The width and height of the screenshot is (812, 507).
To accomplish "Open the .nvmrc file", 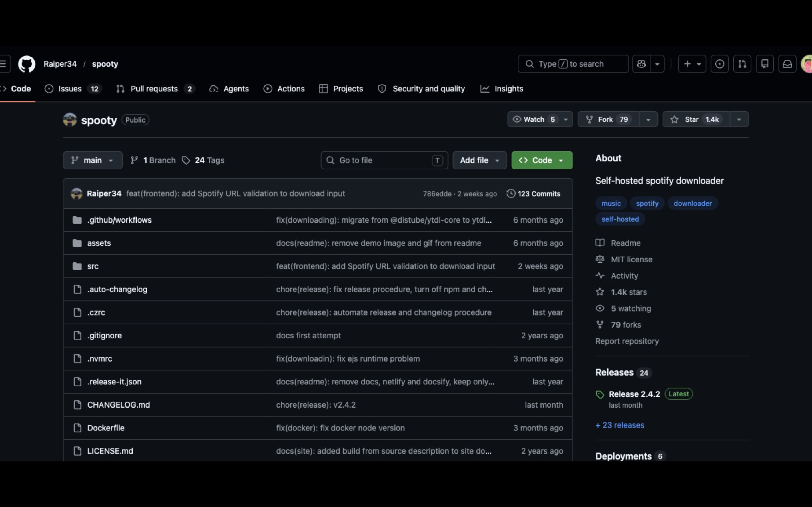I will (99, 359).
